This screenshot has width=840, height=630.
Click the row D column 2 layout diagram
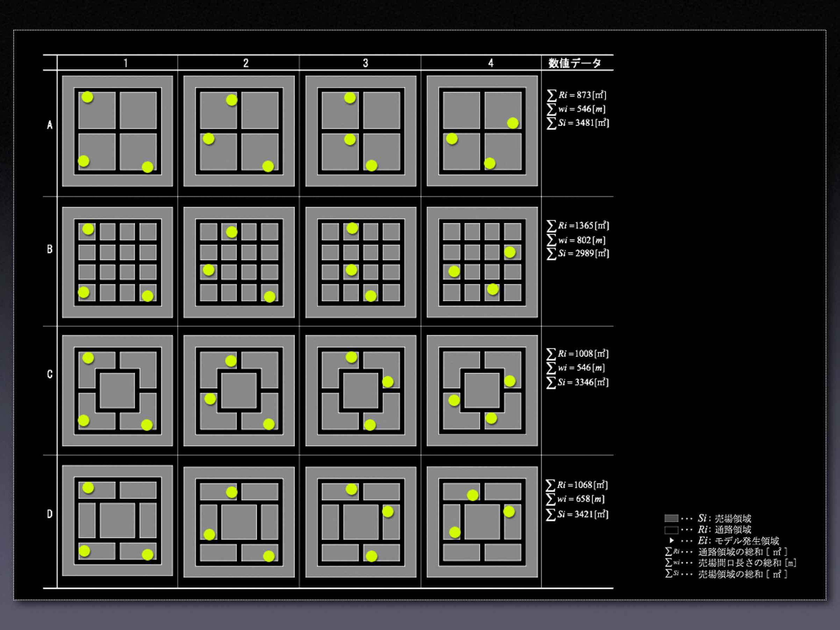[239, 522]
